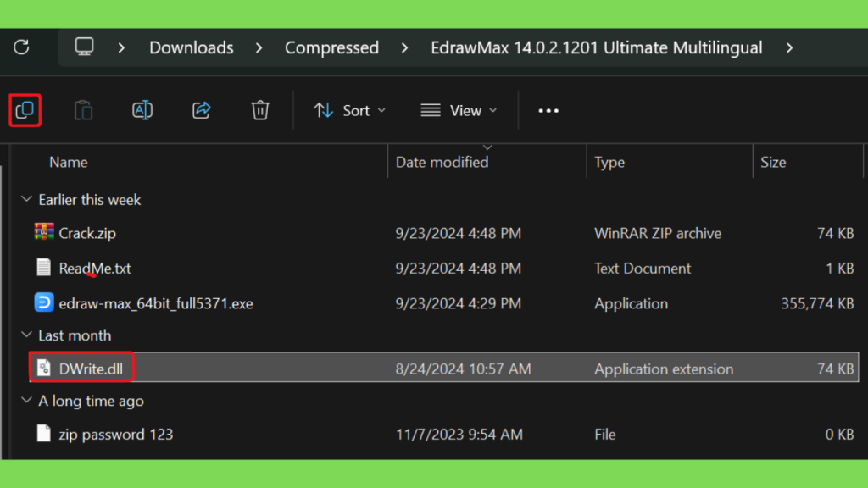This screenshot has height=488, width=868.
Task: Click the Copy toolbar icon
Action: [25, 110]
